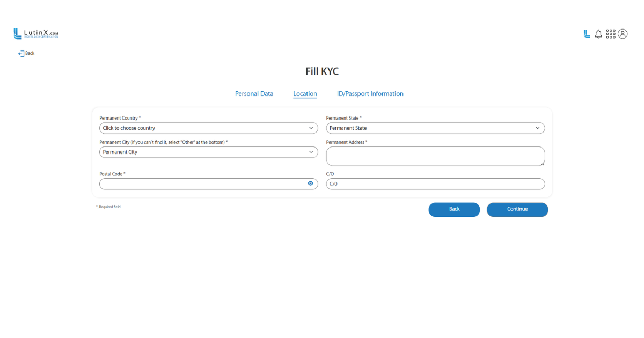644x338 pixels.
Task: Click the chevron arrow in Permanent City field
Action: 311,152
